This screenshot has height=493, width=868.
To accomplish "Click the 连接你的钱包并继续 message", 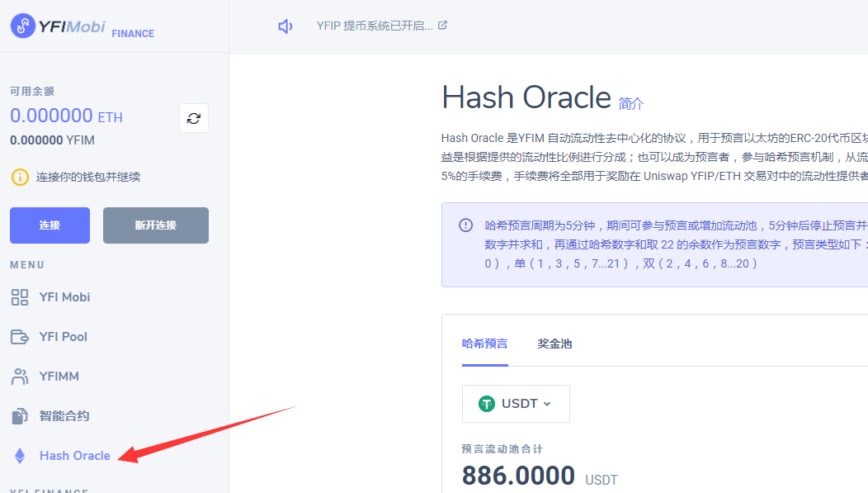I will pyautogui.click(x=88, y=178).
